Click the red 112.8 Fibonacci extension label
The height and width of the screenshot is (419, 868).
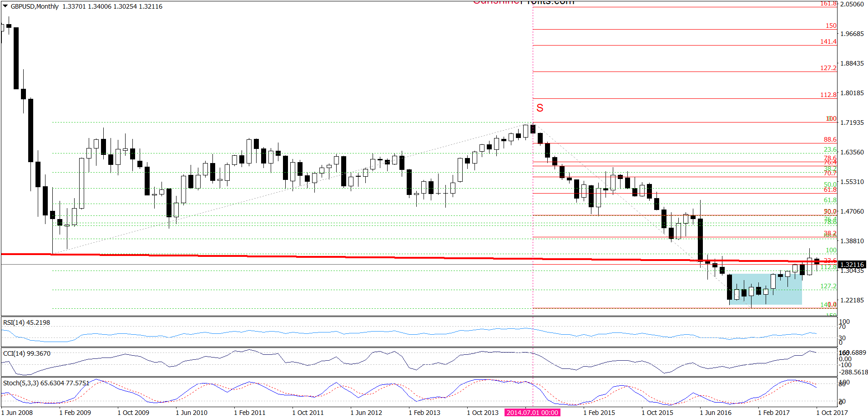point(828,95)
